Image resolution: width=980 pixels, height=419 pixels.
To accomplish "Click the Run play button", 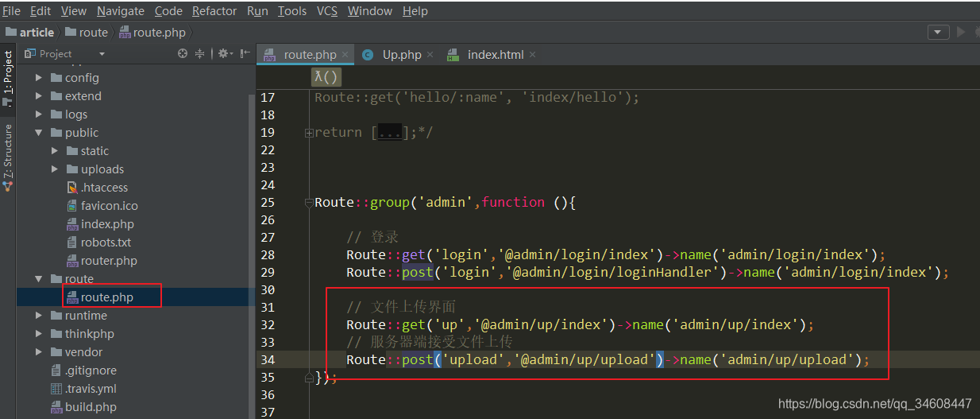I will [962, 33].
